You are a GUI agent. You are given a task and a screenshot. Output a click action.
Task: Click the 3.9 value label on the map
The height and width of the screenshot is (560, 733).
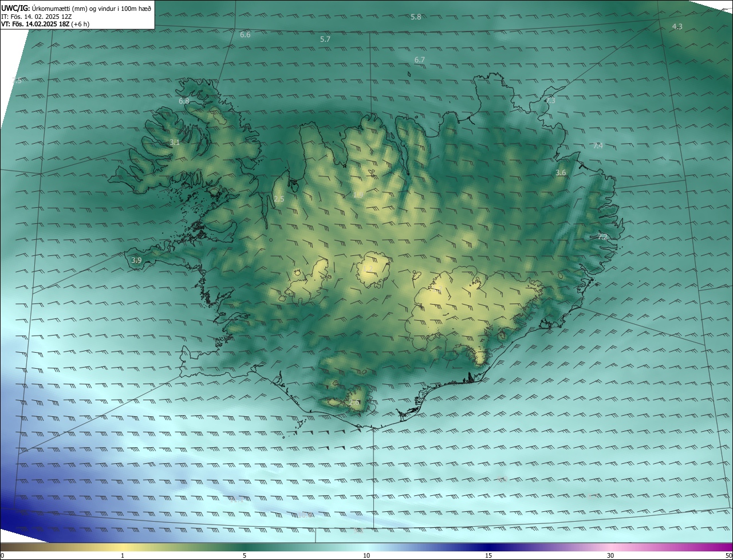[136, 261]
